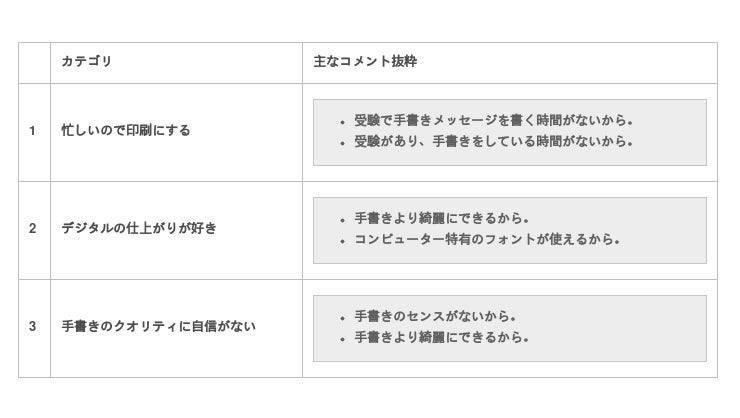Click the bullet before 手書きより綺麗にできるから in row 3
Viewport: 740px width, 418px height.
(342, 339)
